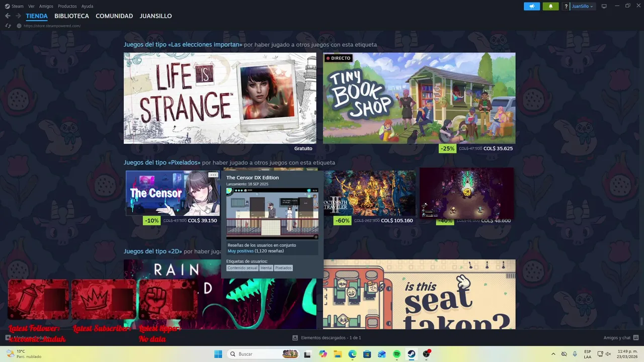Click the globe icon beside the URL
This screenshot has width=644, height=362.
19,26
